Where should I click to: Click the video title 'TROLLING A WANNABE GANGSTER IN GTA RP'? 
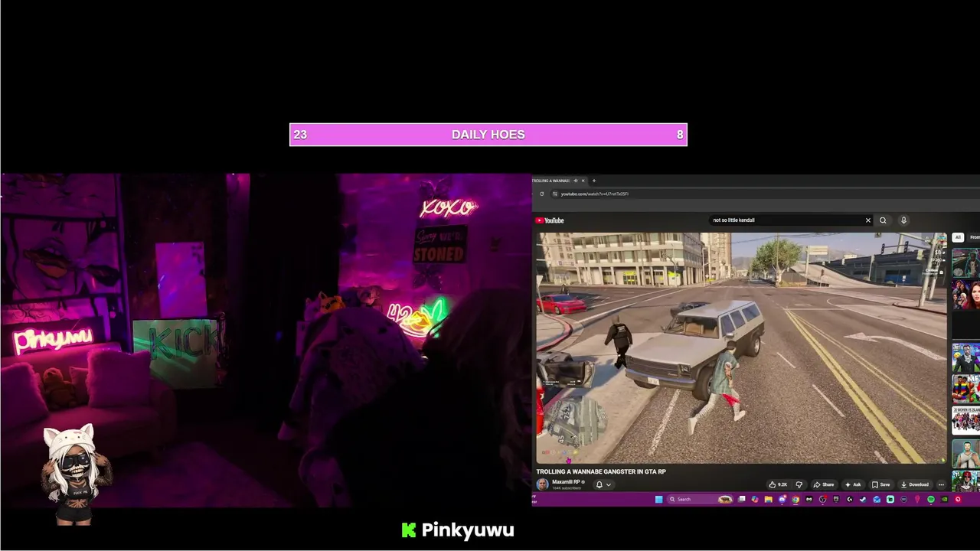[x=601, y=471]
